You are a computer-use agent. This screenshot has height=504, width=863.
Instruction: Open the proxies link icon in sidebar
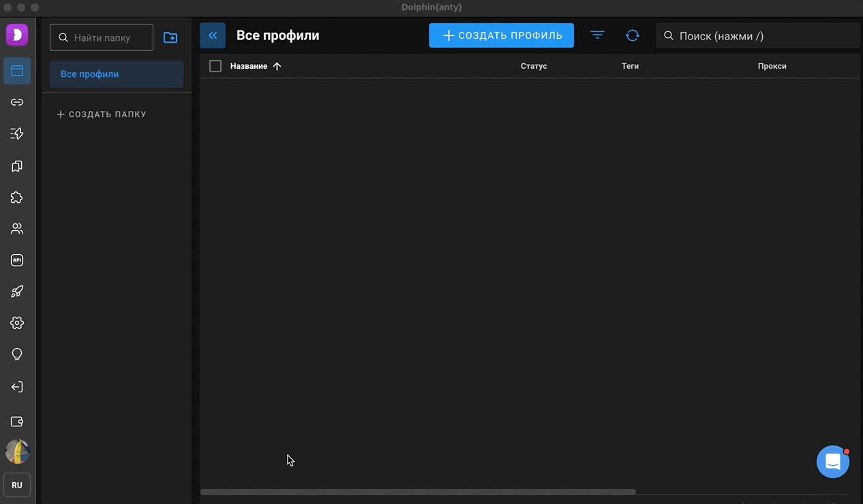point(17,102)
